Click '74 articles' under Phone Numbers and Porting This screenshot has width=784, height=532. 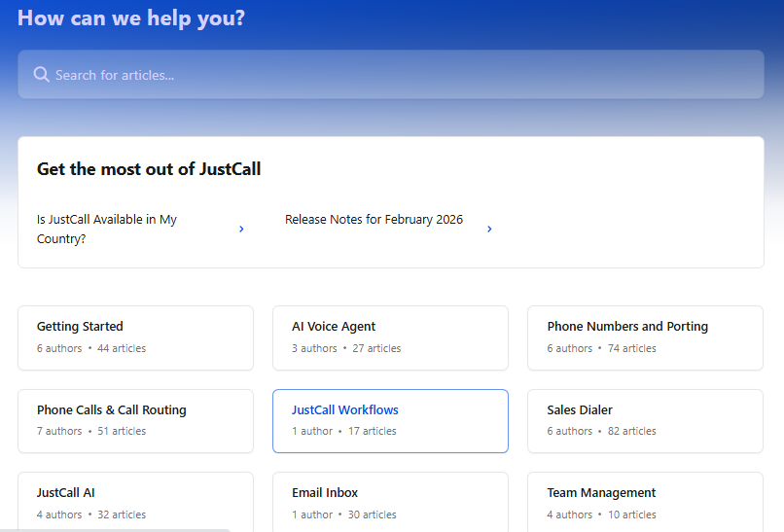coord(632,348)
